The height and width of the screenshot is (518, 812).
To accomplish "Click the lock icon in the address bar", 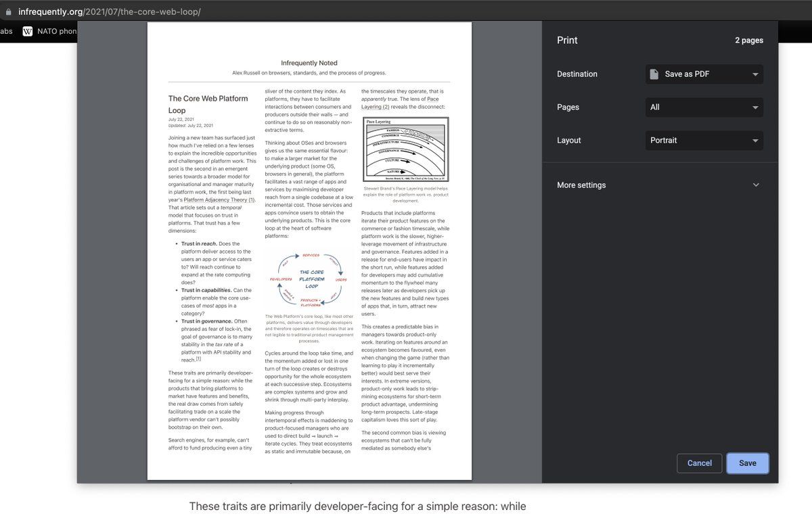I will click(8, 11).
